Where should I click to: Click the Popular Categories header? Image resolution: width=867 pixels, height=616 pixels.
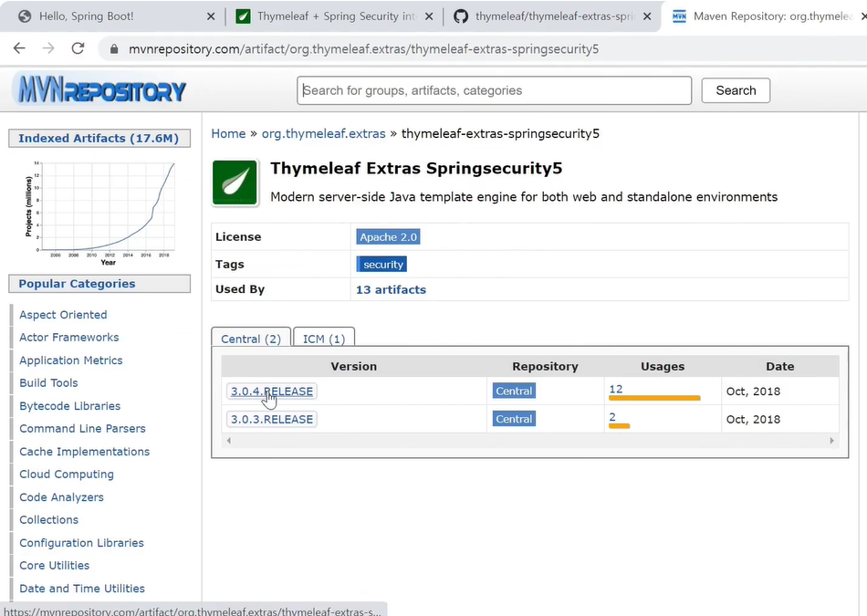99,284
